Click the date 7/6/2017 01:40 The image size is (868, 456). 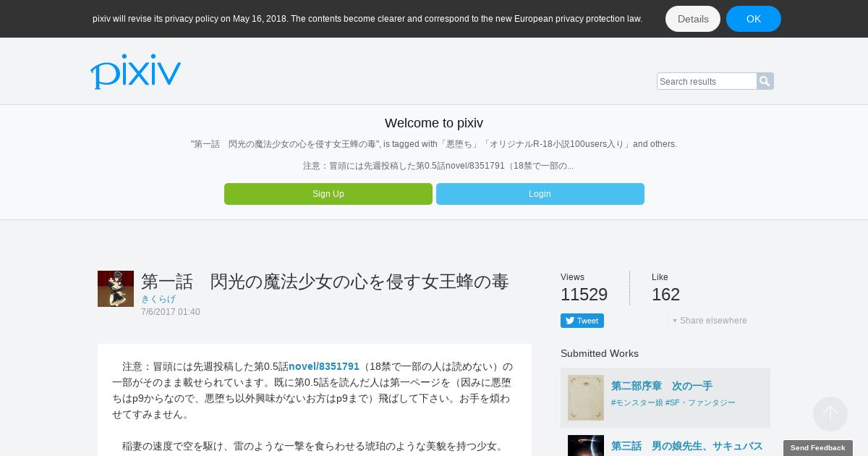tap(171, 312)
